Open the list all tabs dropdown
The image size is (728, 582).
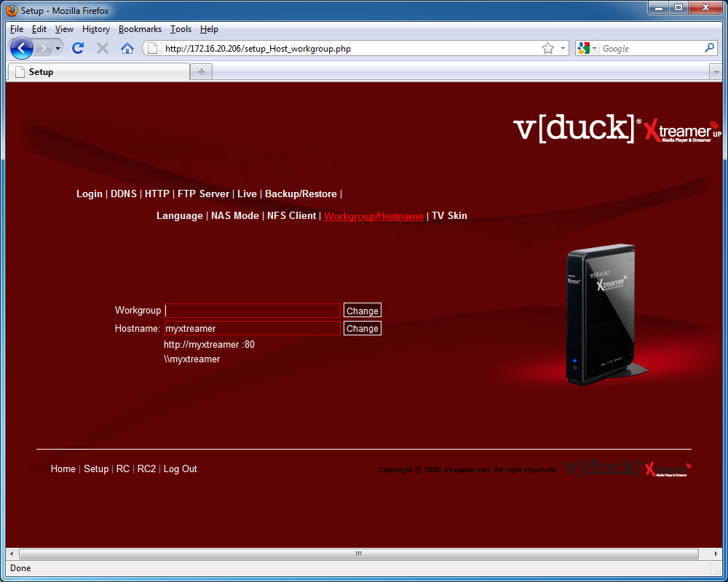click(x=716, y=72)
